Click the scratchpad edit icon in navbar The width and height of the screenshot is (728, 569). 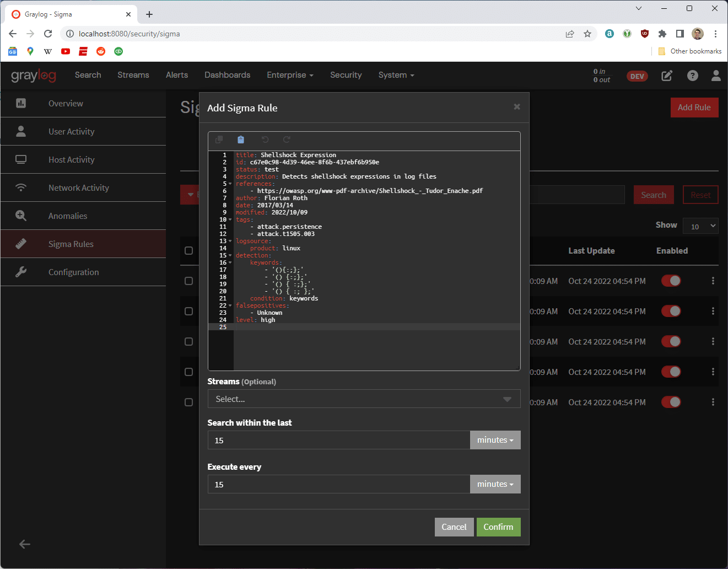pyautogui.click(x=667, y=76)
